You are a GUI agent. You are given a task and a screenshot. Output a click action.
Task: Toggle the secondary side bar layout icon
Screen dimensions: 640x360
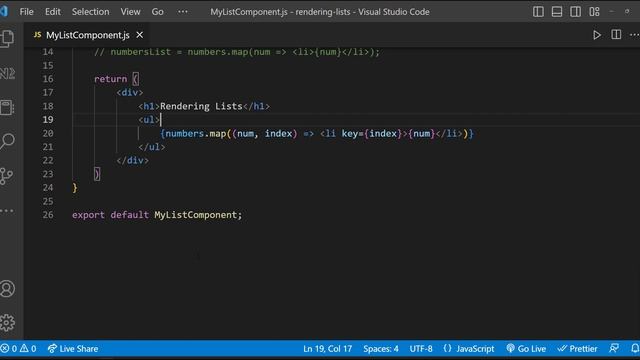tap(576, 12)
